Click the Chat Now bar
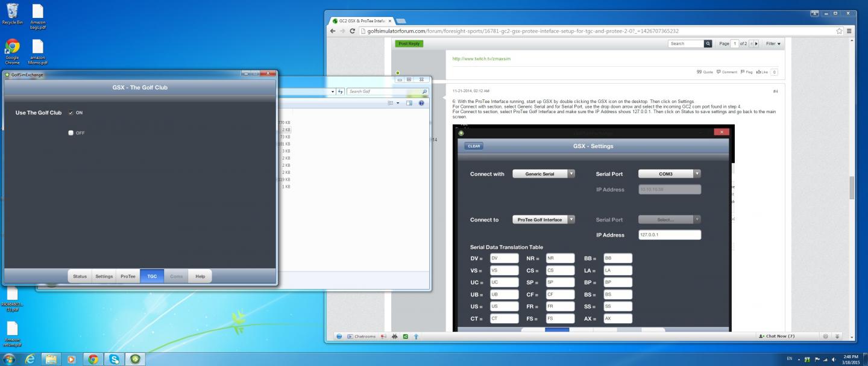Screen dimensions: 868x366 coord(779,336)
